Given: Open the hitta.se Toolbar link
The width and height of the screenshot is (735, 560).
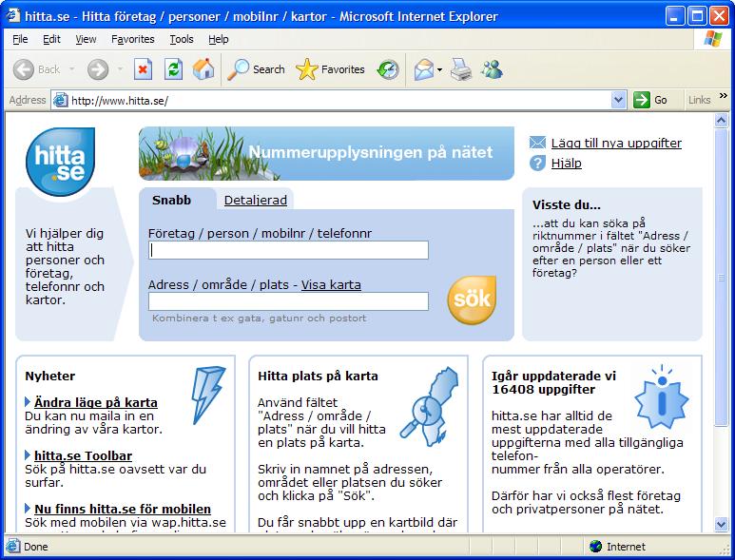Looking at the screenshot, I should click(83, 455).
